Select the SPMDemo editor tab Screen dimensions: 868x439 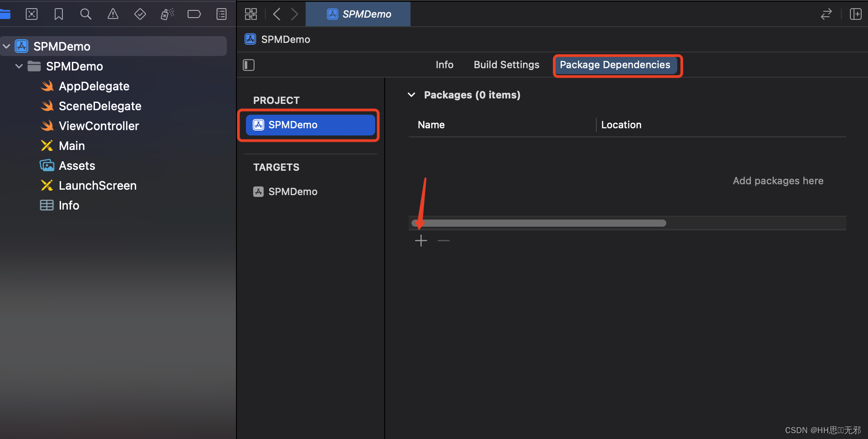pyautogui.click(x=358, y=14)
